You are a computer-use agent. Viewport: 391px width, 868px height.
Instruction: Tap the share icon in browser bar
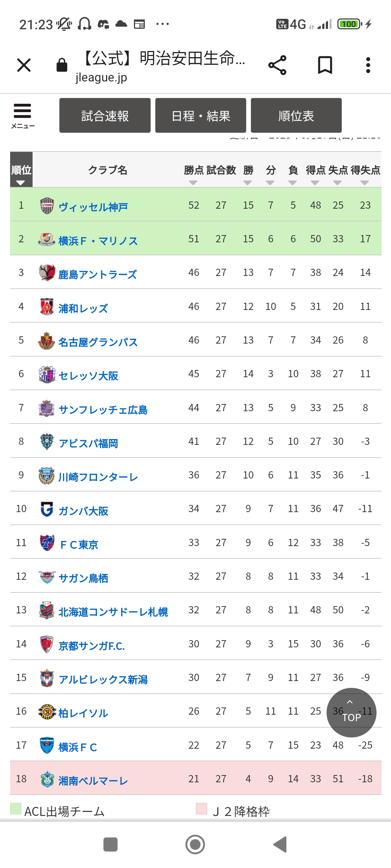click(x=277, y=65)
